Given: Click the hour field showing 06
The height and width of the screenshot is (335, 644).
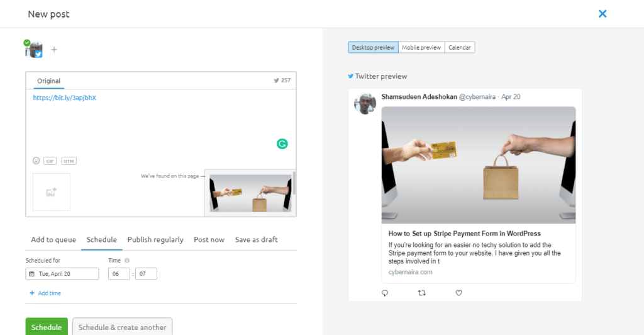Looking at the screenshot, I should pyautogui.click(x=119, y=274).
